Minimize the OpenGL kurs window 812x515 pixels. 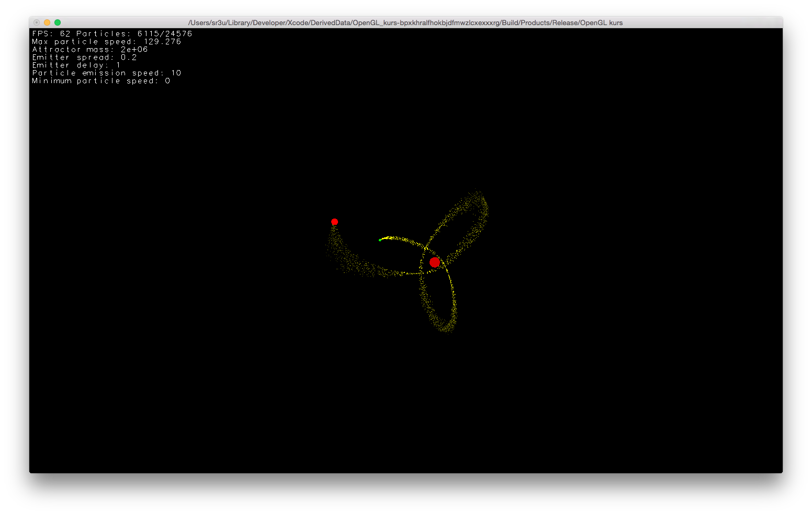tap(47, 22)
